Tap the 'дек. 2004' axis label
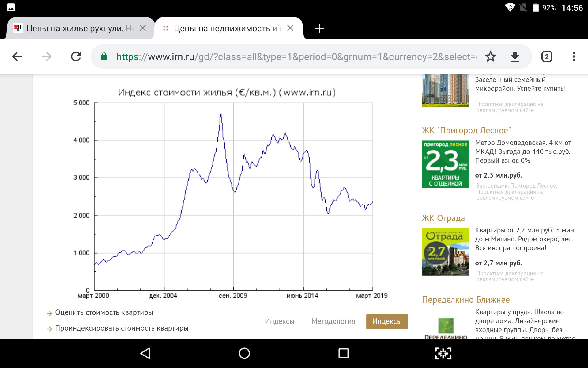The image size is (588, 368). [x=163, y=296]
